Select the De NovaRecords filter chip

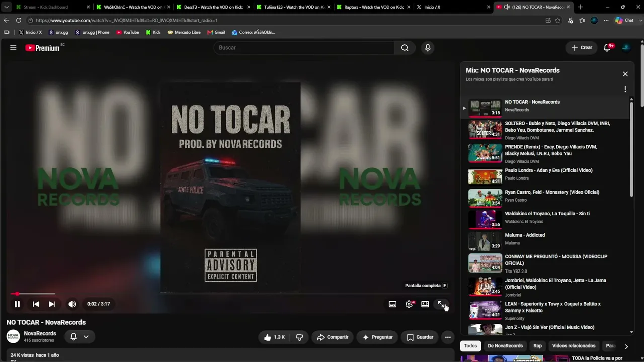click(x=505, y=346)
